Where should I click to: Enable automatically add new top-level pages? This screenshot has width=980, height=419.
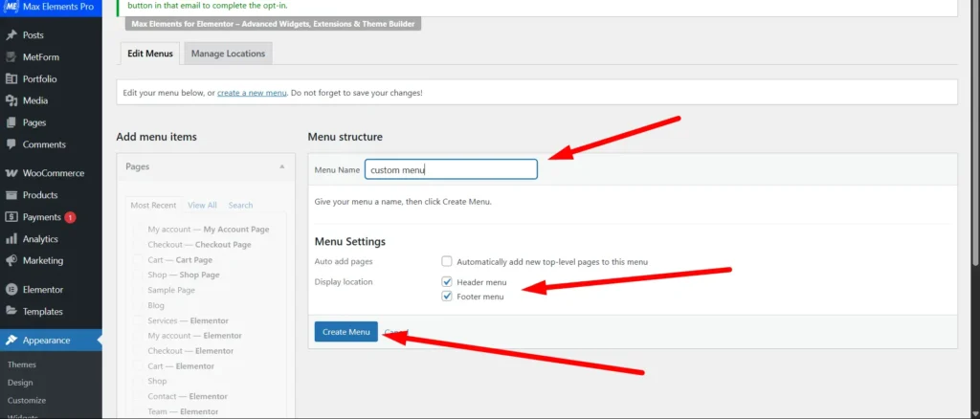click(447, 261)
